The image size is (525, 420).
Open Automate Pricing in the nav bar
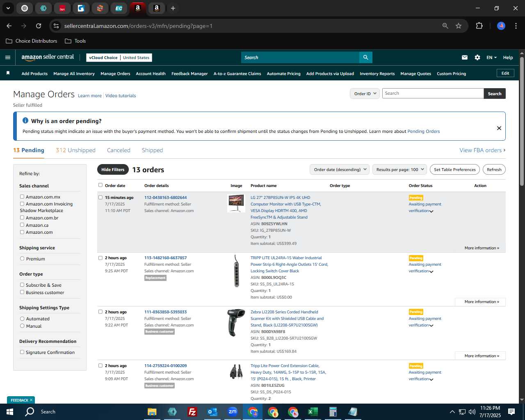click(x=283, y=74)
